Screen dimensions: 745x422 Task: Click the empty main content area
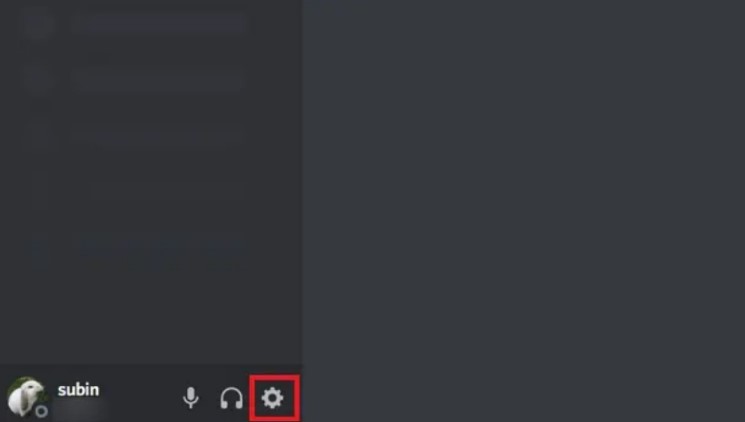pos(524,211)
